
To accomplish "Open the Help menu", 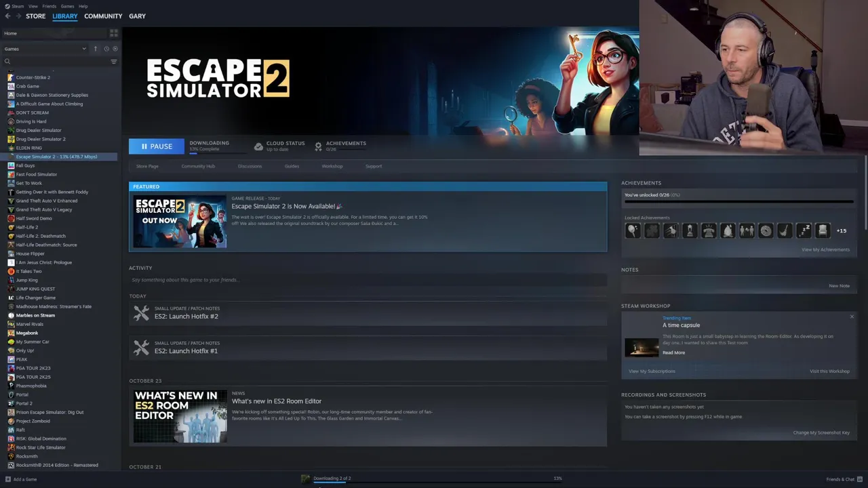I will pyautogui.click(x=83, y=6).
